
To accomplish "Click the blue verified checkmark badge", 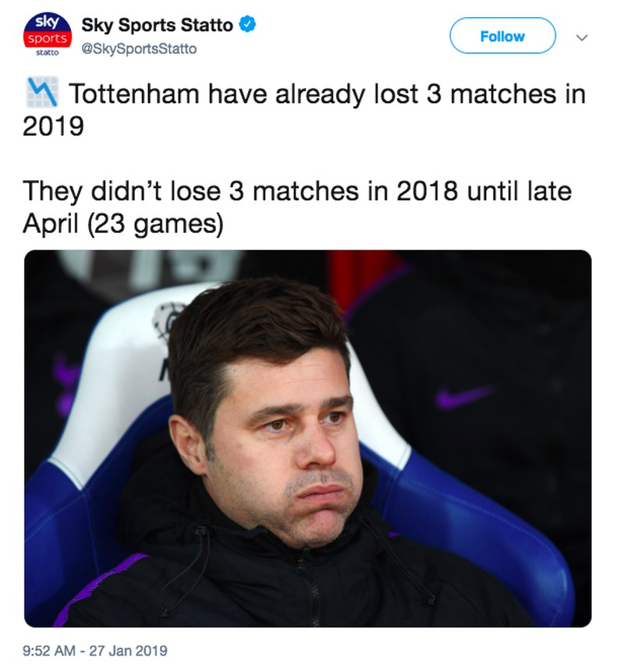I will point(247,25).
